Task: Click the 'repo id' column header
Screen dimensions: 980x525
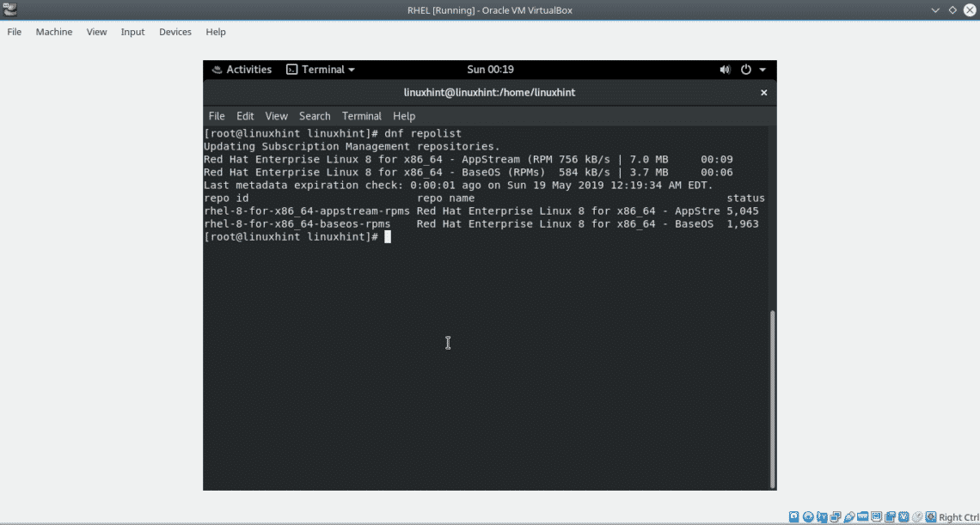Action: [226, 198]
